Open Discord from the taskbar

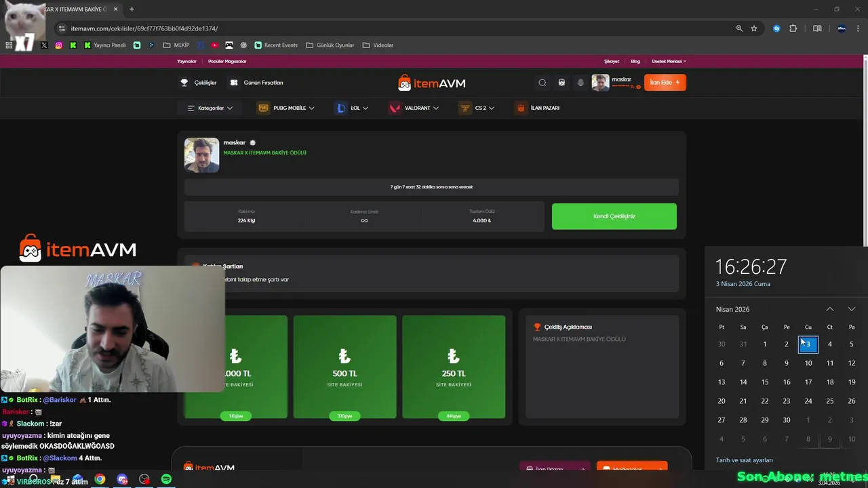(122, 479)
